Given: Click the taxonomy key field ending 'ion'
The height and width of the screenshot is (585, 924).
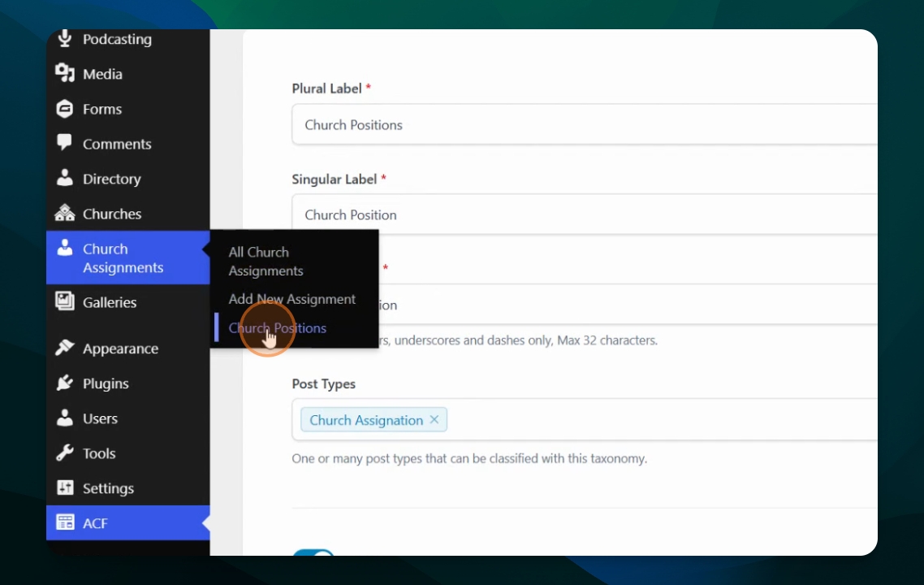Looking at the screenshot, I should pyautogui.click(x=628, y=305).
